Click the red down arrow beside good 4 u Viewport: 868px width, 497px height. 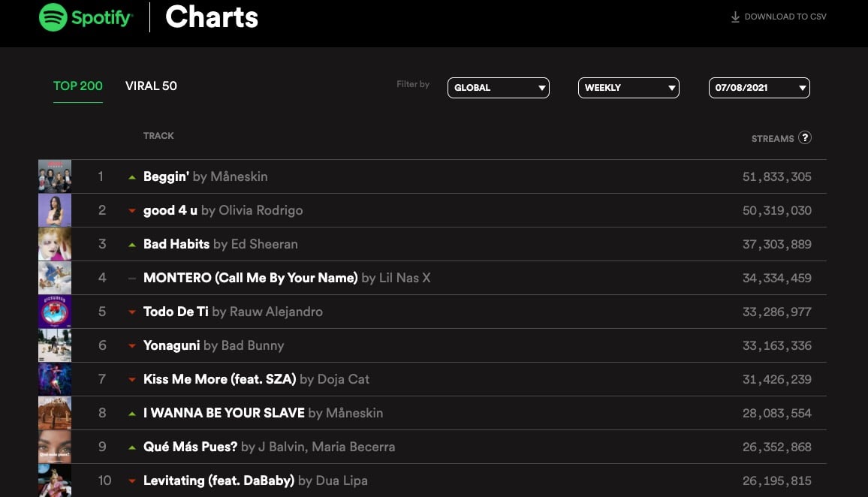click(132, 211)
